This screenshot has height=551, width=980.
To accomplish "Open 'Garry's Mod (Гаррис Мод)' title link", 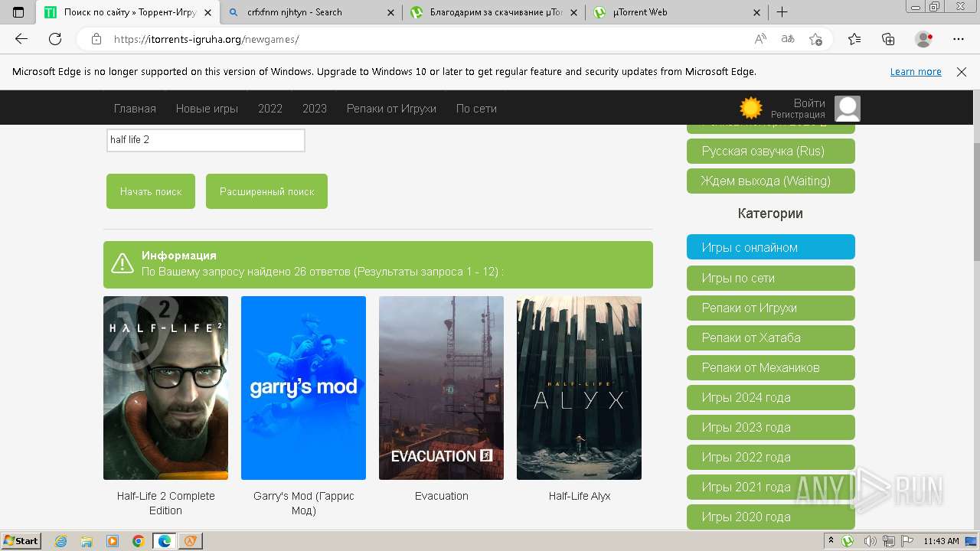I will click(x=303, y=504).
